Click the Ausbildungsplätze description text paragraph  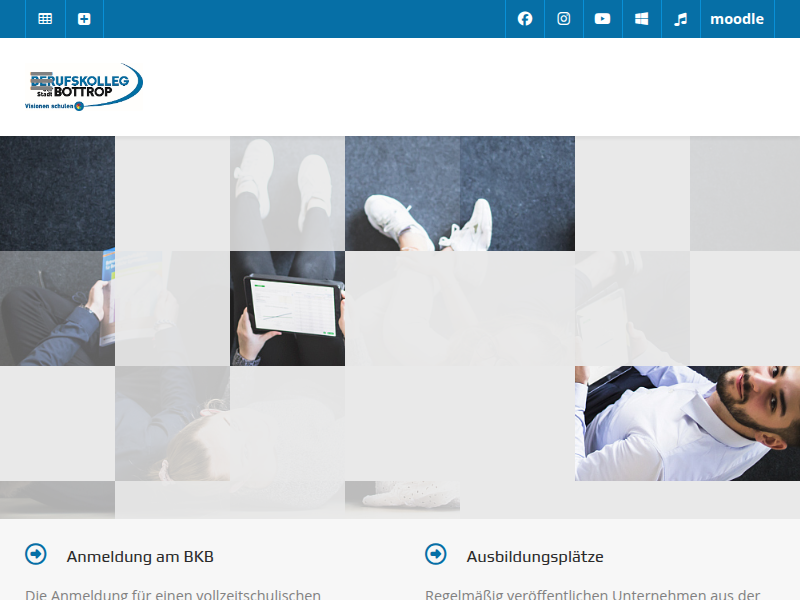coord(593,594)
